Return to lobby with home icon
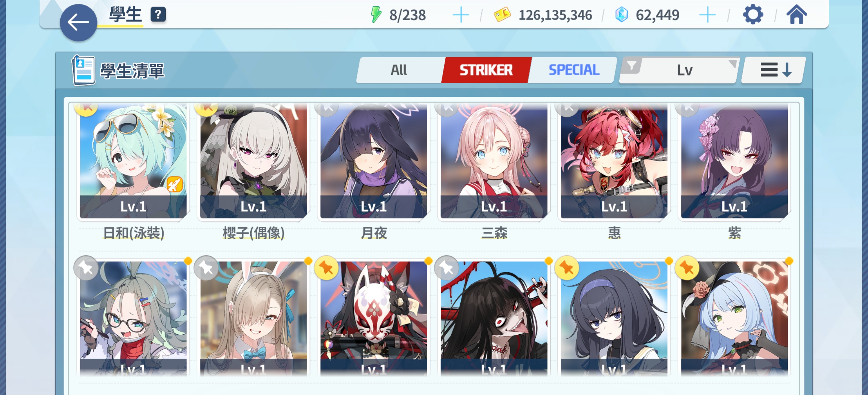Screen dimensions: 868x395 click(797, 15)
